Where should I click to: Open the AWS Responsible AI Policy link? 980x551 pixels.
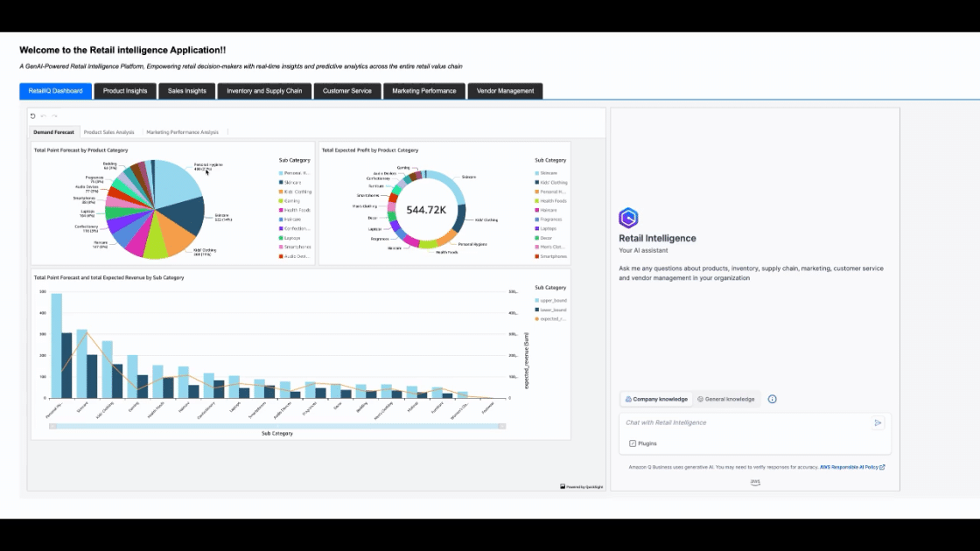click(852, 467)
